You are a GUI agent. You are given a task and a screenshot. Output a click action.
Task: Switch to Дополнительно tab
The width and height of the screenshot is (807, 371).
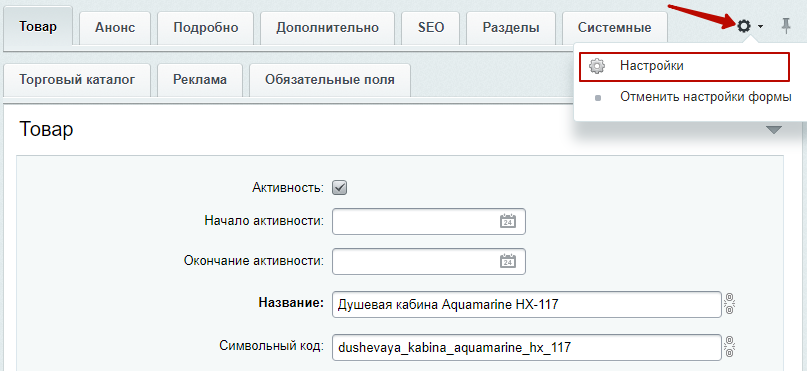coord(327,29)
